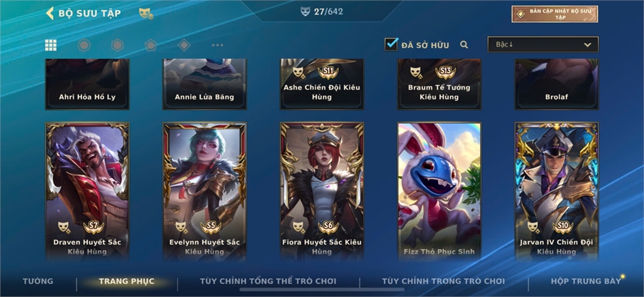Go back using the arrow beside Bộ Sưu Tập
644x297 pixels.
pos(49,13)
